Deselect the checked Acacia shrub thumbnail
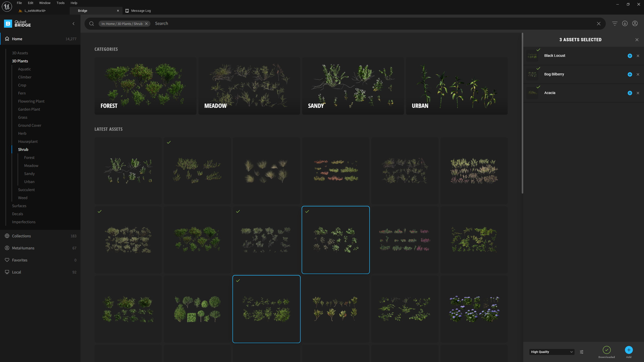 click(266, 309)
